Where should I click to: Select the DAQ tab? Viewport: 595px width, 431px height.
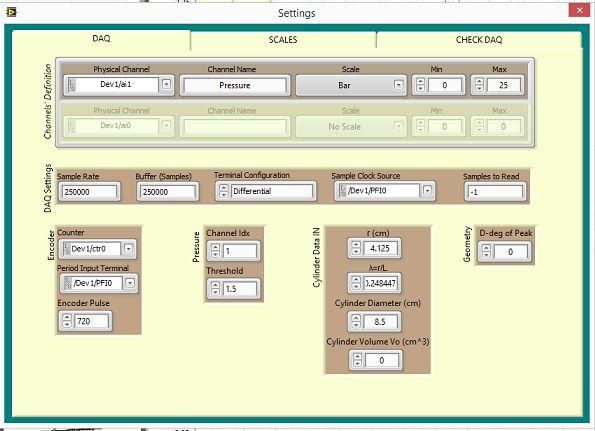[101, 38]
